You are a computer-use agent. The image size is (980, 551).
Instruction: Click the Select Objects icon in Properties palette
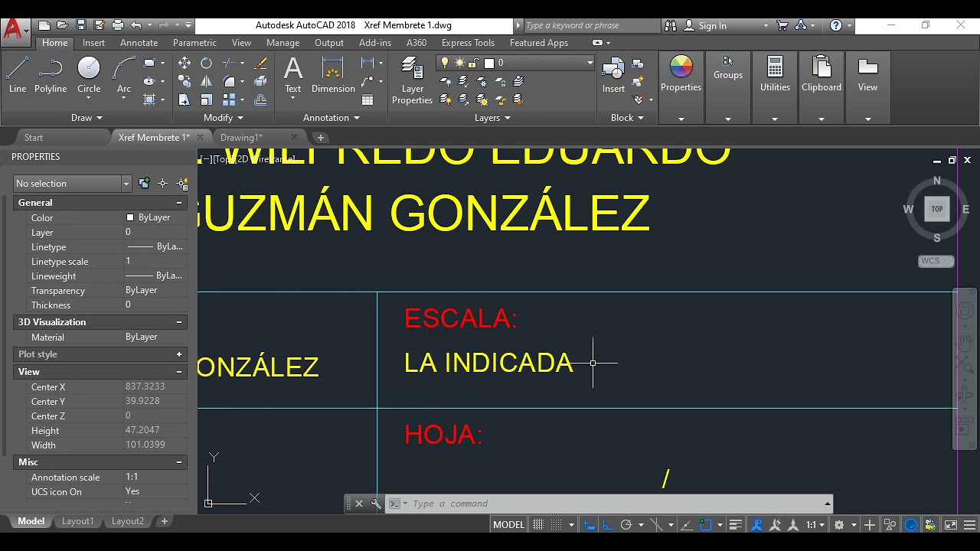click(162, 184)
